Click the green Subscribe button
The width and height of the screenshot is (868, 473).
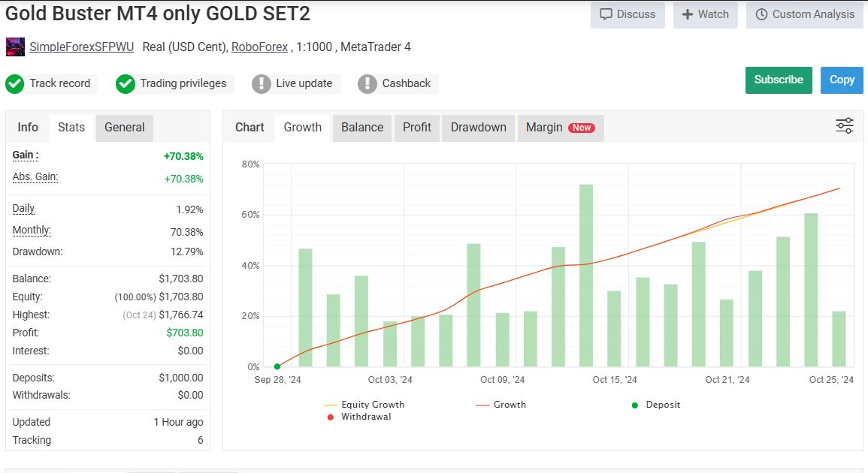(779, 80)
